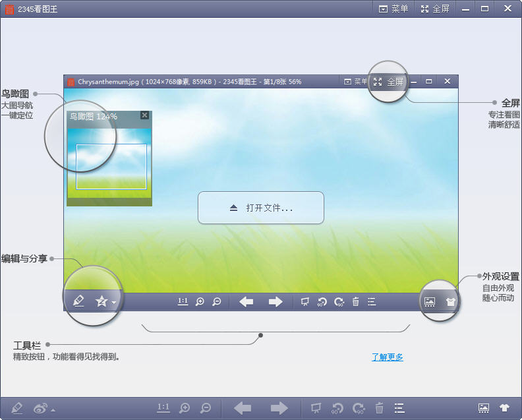Zoom out using the main bottom toolbar magnifier
Screen dimensions: 522x420
pos(206,408)
